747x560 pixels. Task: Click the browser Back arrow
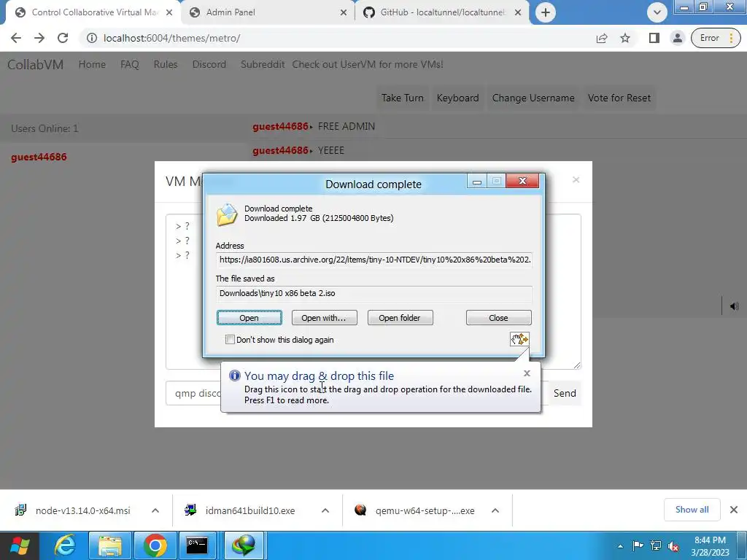coord(16,38)
